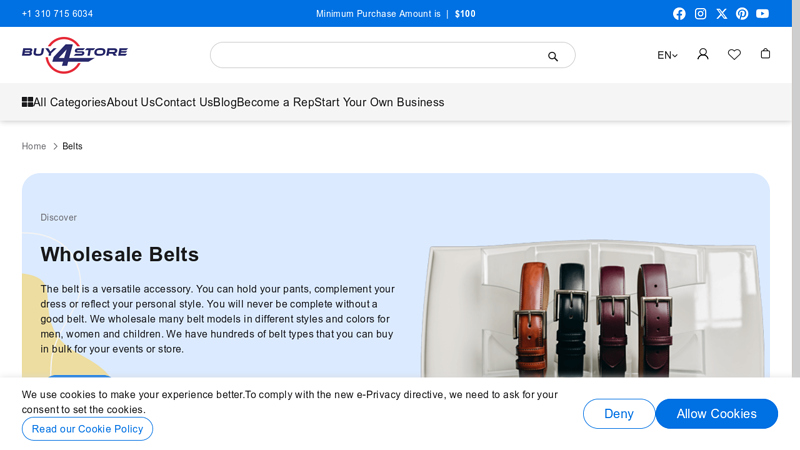Open the wishlist heart icon

pyautogui.click(x=734, y=54)
